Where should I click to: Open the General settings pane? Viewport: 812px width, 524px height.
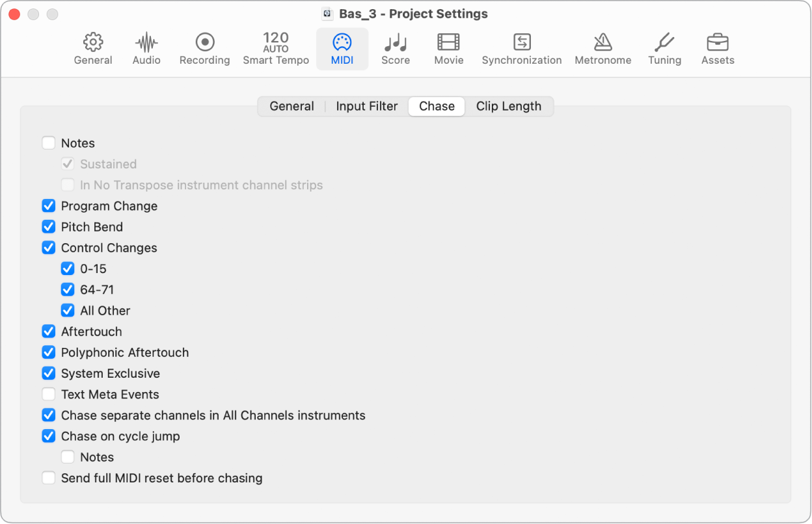pyautogui.click(x=93, y=48)
